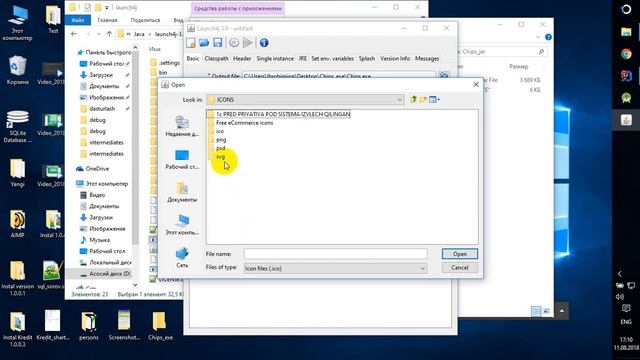Open SQLite Database desktop icon

click(x=17, y=126)
